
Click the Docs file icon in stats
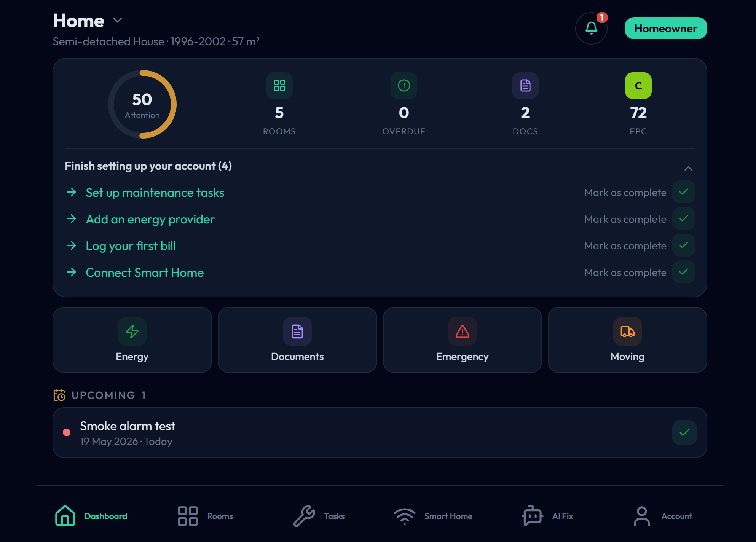pyautogui.click(x=525, y=86)
